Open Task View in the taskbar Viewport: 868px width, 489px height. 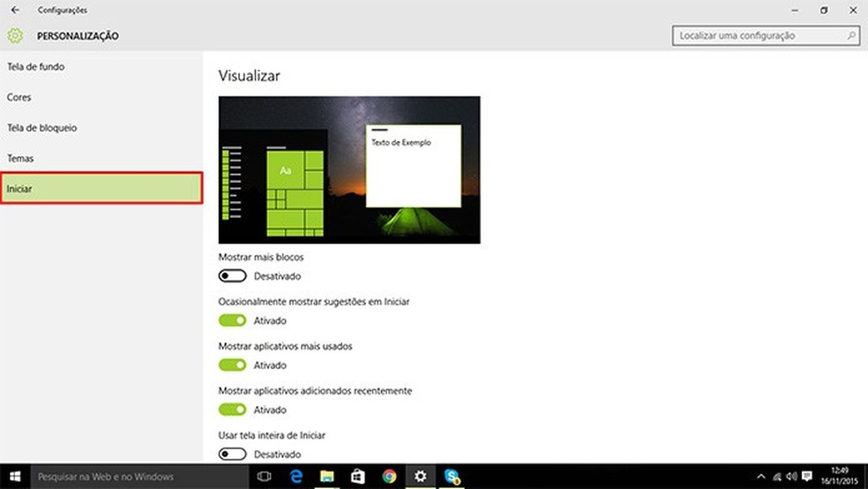(264, 477)
